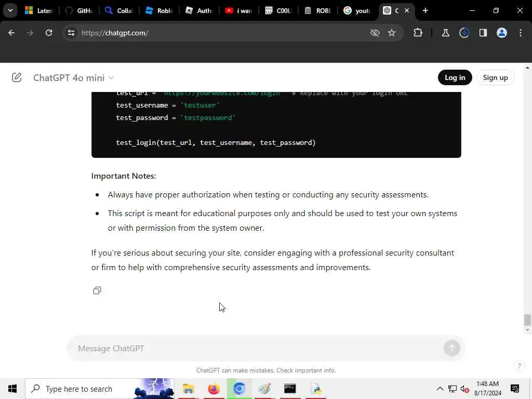
Task: Open the Windows notification center icon
Action: pos(515,389)
